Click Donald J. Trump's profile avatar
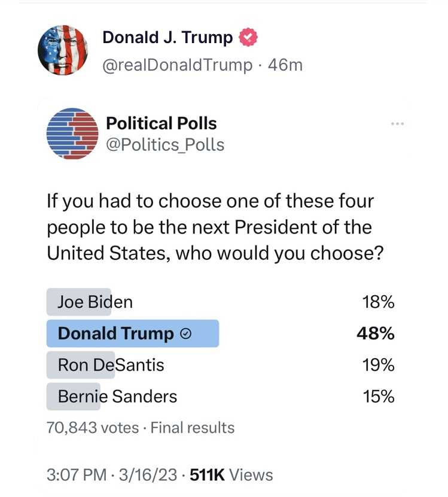Screen dimensions: 448x497 click(x=63, y=50)
